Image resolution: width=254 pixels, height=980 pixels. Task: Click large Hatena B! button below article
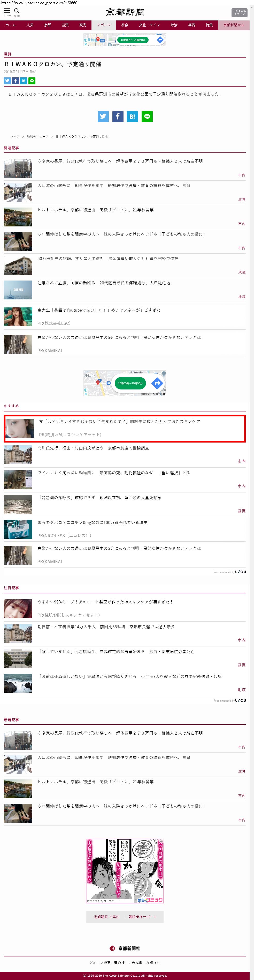click(132, 116)
